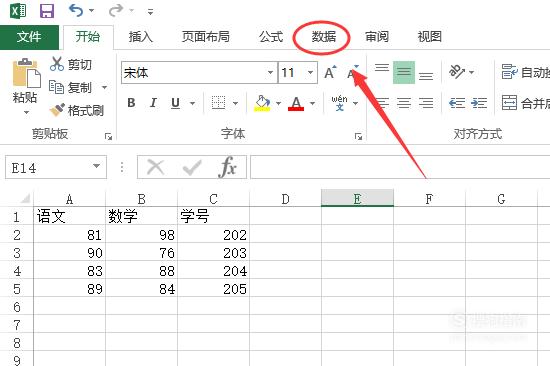Open 剪贴板 clipboard dialog launcher
550x366 pixels.
108,137
